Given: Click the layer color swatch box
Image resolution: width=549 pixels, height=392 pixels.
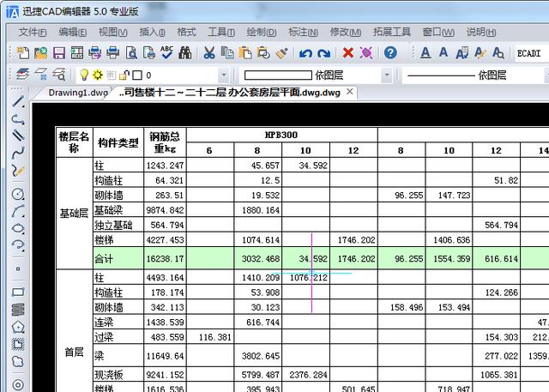Looking at the screenshot, I should coord(137,75).
